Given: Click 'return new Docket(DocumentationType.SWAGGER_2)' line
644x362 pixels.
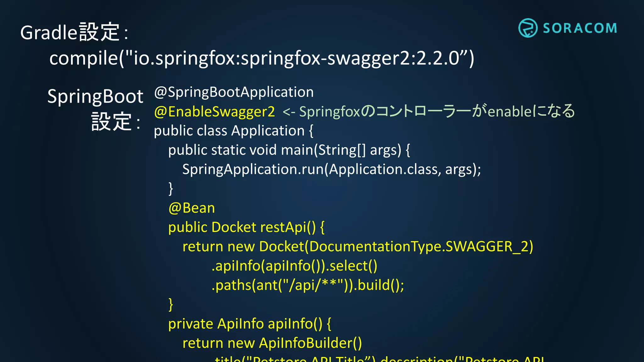Looking at the screenshot, I should coord(358,247).
